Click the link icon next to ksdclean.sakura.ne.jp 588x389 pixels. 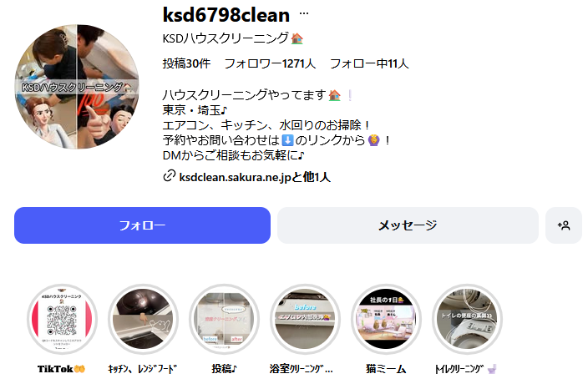[x=169, y=176]
